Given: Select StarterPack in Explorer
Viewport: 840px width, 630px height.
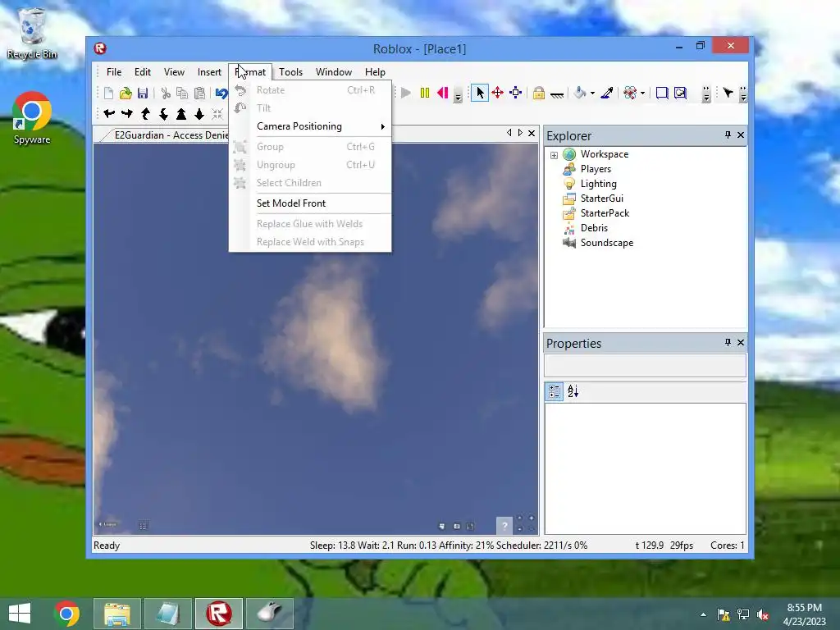Looking at the screenshot, I should [605, 213].
